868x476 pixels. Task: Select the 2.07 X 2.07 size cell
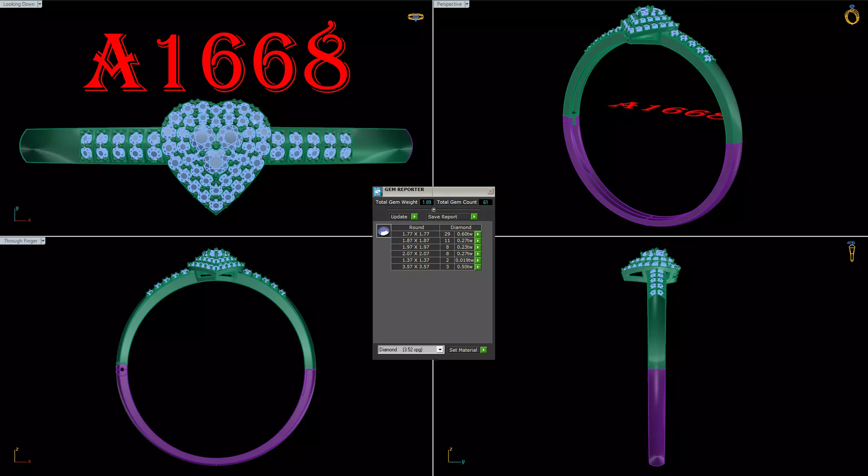click(415, 254)
